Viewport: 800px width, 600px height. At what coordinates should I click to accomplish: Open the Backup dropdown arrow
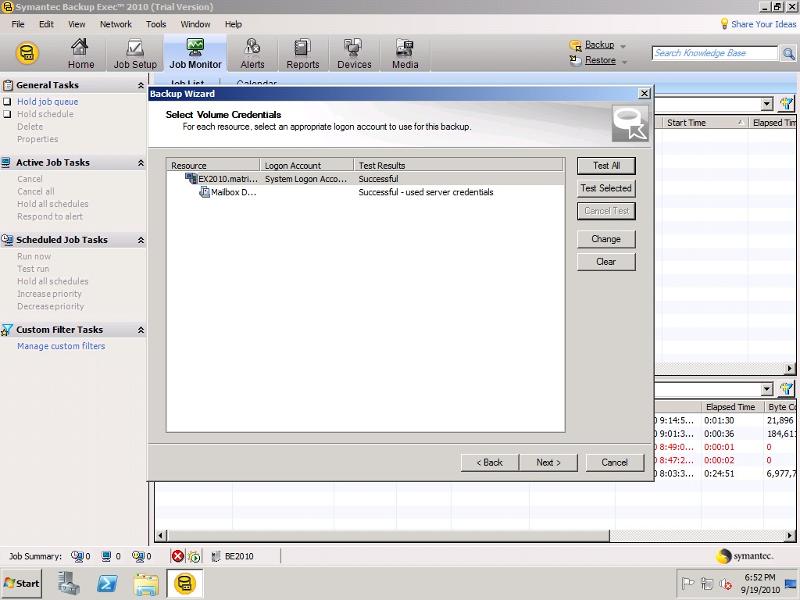coord(623,46)
